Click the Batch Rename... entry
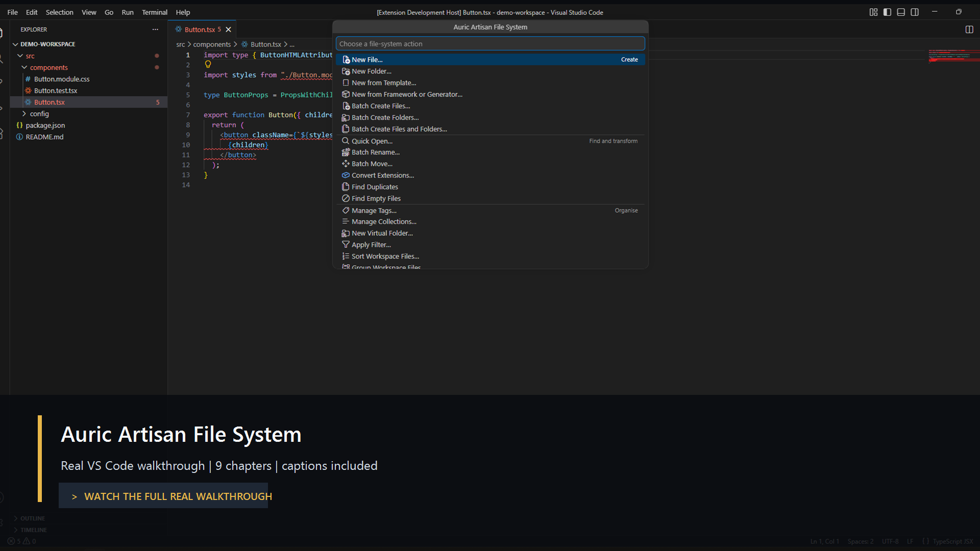The height and width of the screenshot is (551, 980). click(x=490, y=152)
